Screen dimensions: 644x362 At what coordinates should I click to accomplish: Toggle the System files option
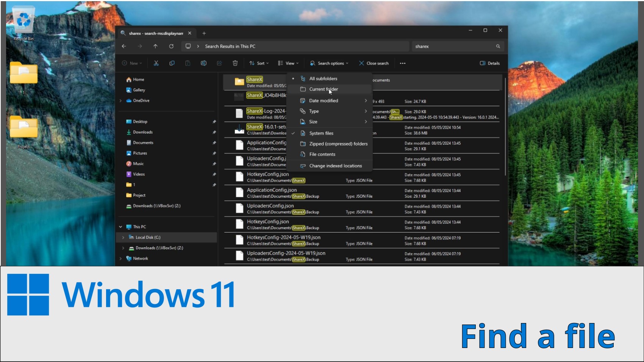[x=321, y=133]
